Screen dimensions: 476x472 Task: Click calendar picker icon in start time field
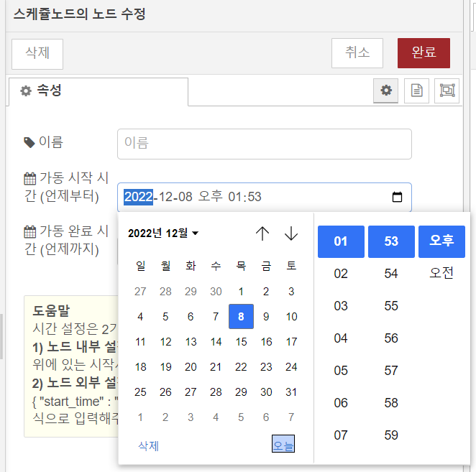(397, 197)
